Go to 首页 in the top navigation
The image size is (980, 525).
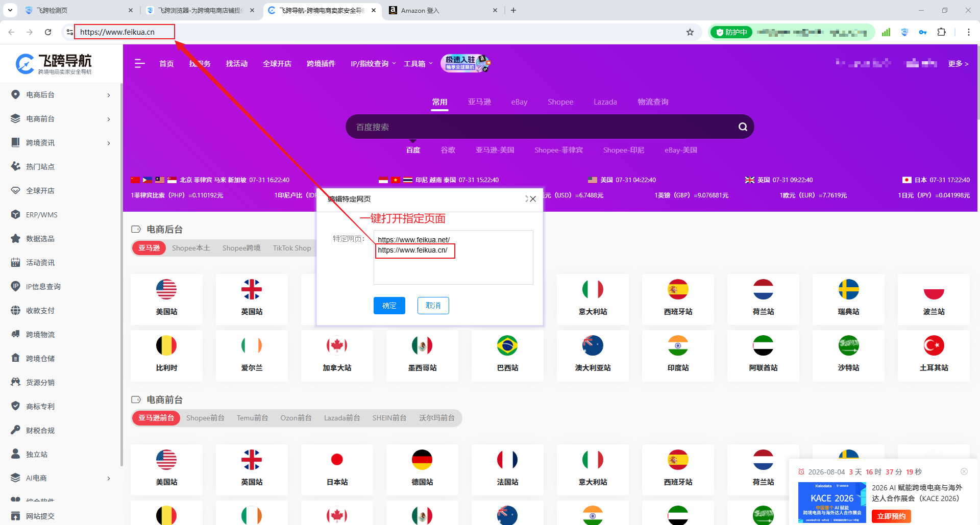[166, 64]
